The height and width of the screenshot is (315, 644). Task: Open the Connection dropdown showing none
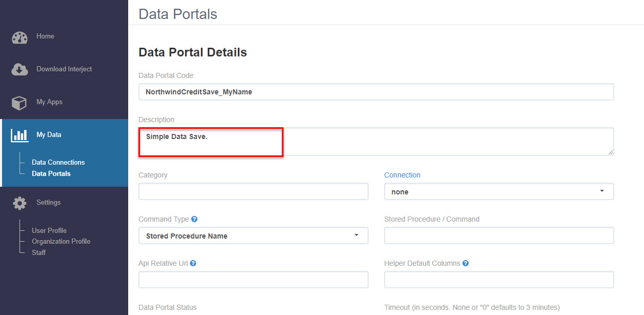(x=499, y=191)
